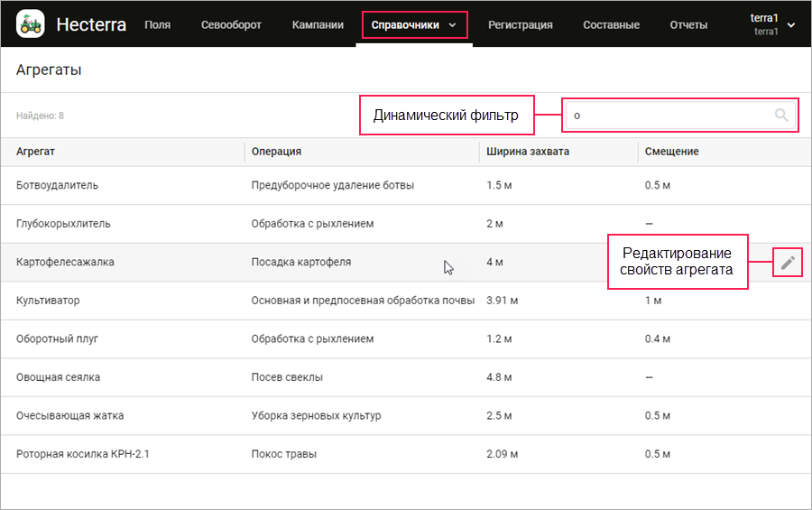Click the search magnifier icon
The height and width of the screenshot is (510, 812).
(x=781, y=115)
